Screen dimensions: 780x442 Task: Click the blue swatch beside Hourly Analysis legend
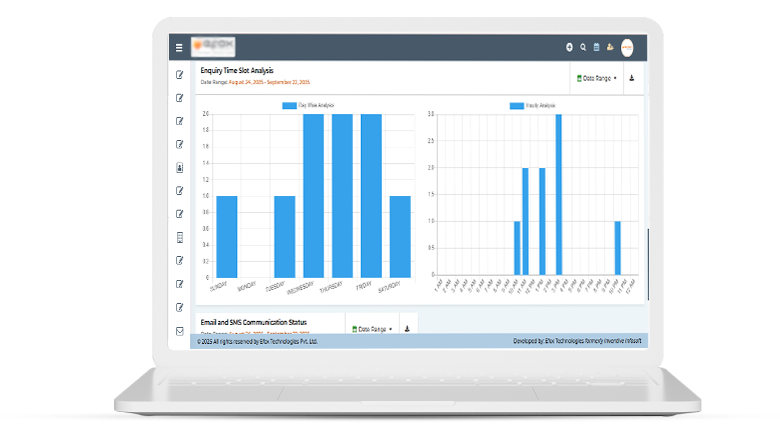(516, 105)
